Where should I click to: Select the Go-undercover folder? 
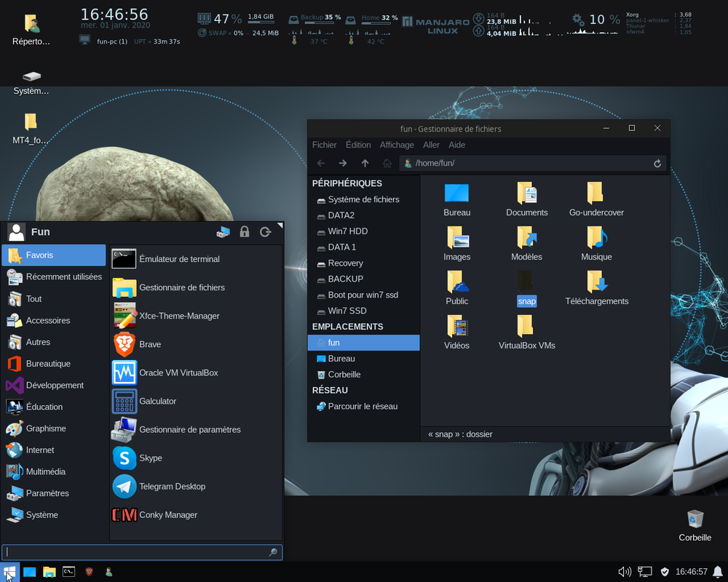pos(597,199)
